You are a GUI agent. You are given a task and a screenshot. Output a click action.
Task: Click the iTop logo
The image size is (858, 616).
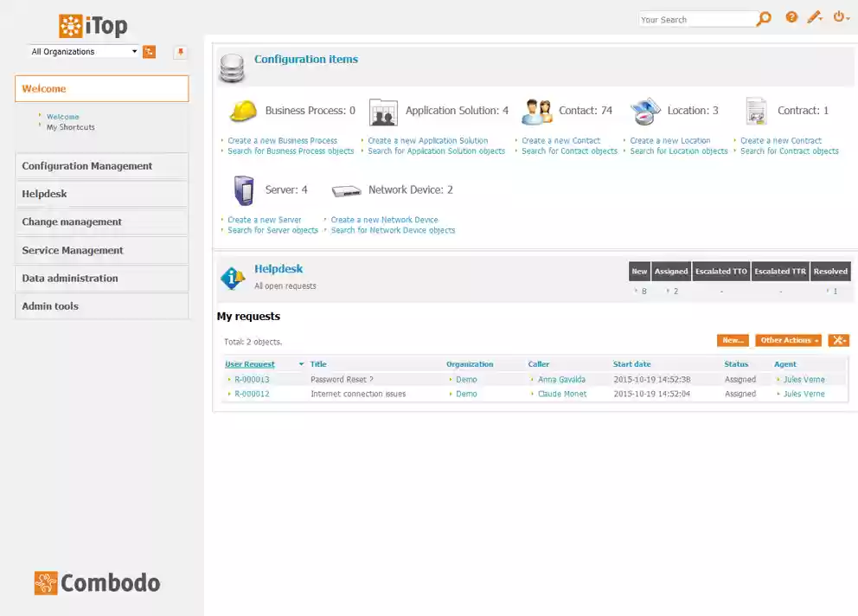pyautogui.click(x=93, y=25)
